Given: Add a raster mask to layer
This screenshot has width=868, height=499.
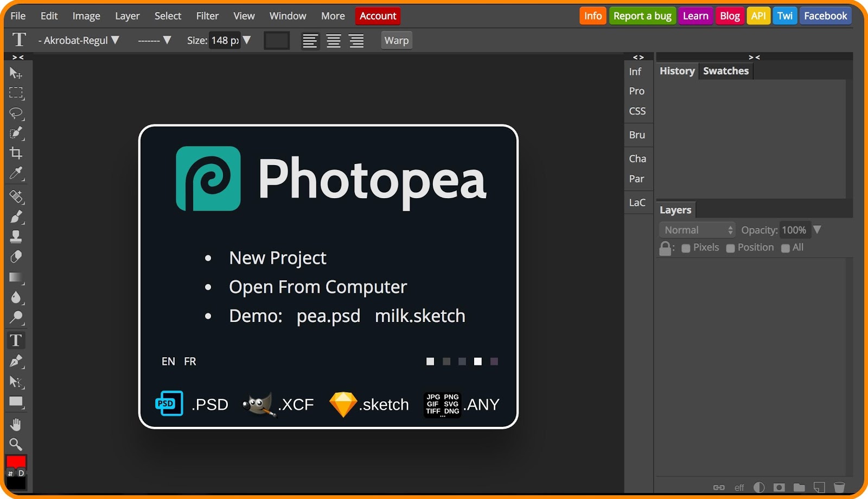Looking at the screenshot, I should click(779, 487).
